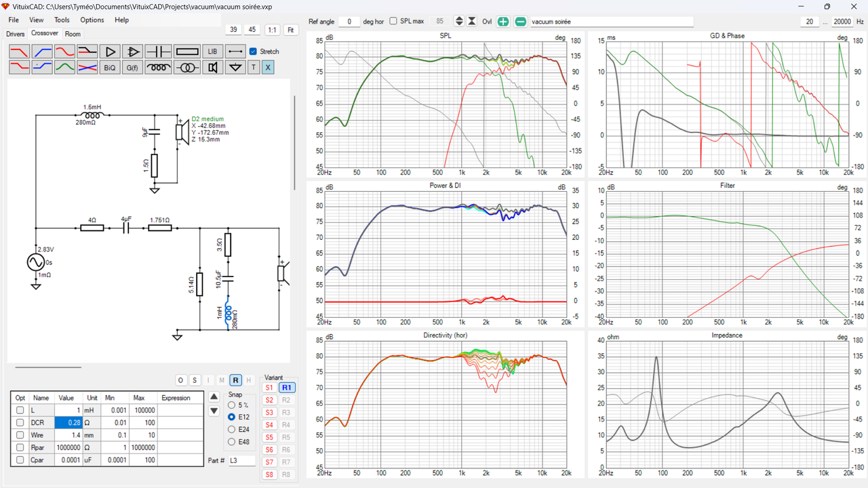Open the Help menu
Viewport: 868px width, 488px height.
[x=122, y=20]
